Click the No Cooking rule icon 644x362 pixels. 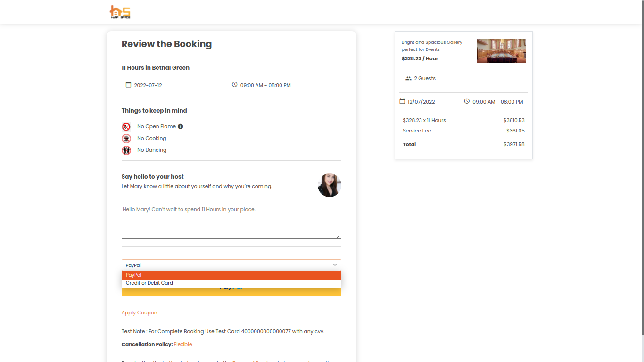pos(126,139)
